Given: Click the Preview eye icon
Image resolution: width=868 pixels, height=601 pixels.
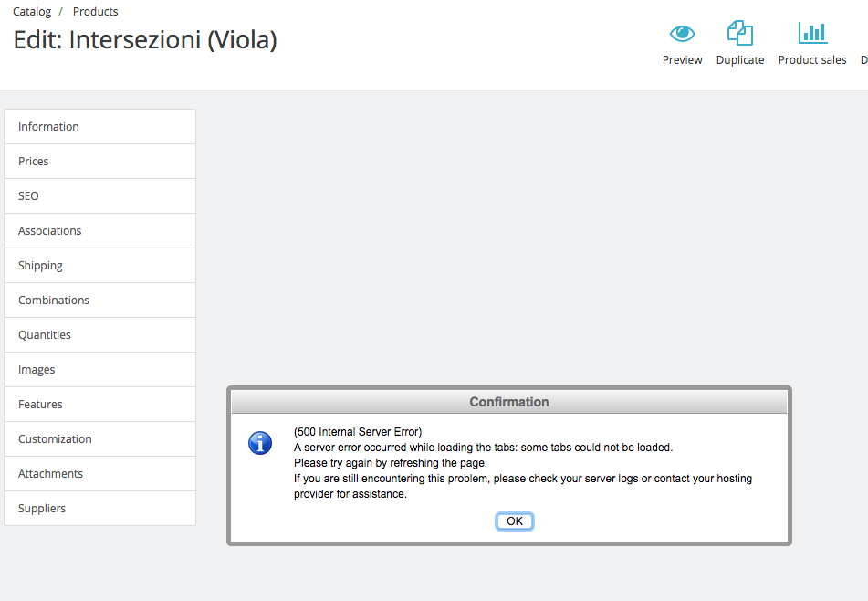Looking at the screenshot, I should click(x=682, y=34).
